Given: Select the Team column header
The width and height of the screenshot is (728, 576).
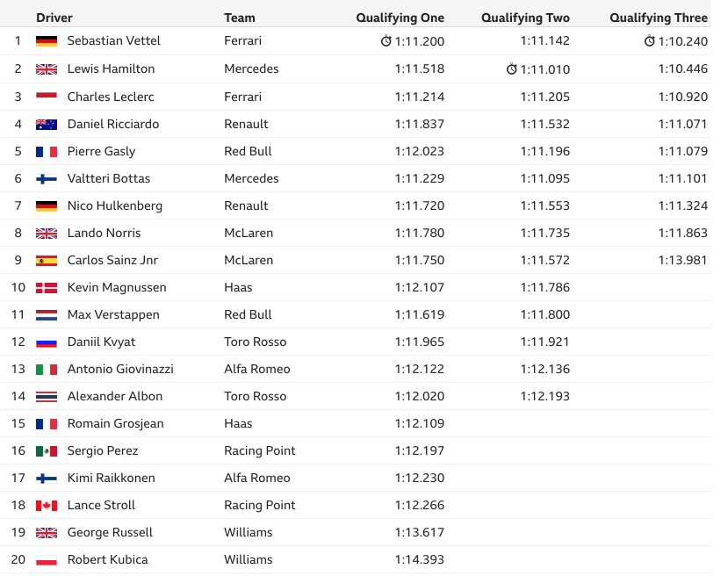Looking at the screenshot, I should click(x=240, y=18).
